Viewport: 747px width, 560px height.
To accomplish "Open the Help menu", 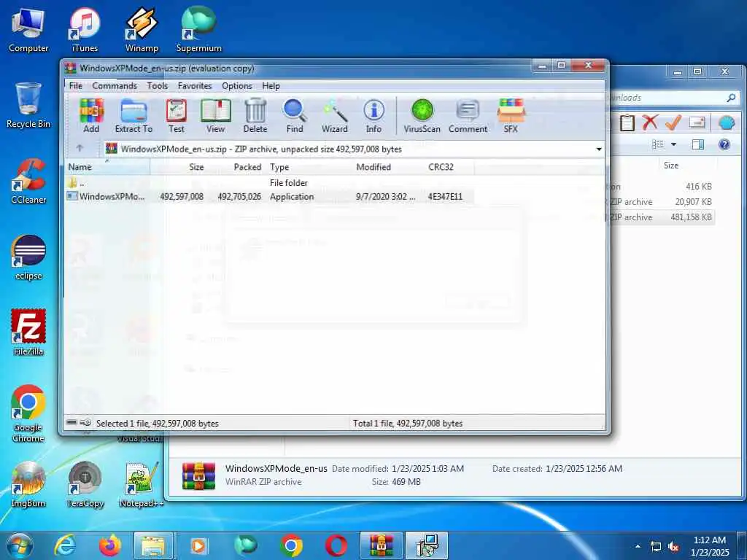I will point(271,86).
